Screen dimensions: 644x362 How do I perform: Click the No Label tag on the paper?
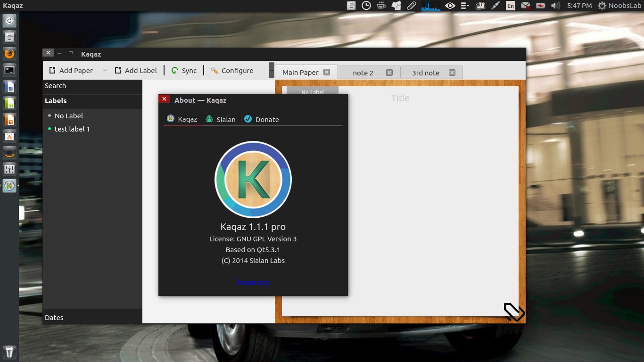point(313,91)
